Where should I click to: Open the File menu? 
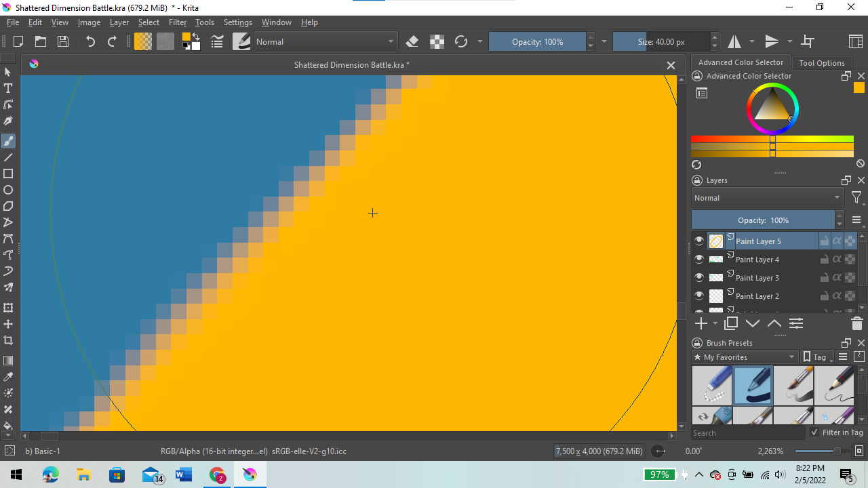click(x=13, y=22)
